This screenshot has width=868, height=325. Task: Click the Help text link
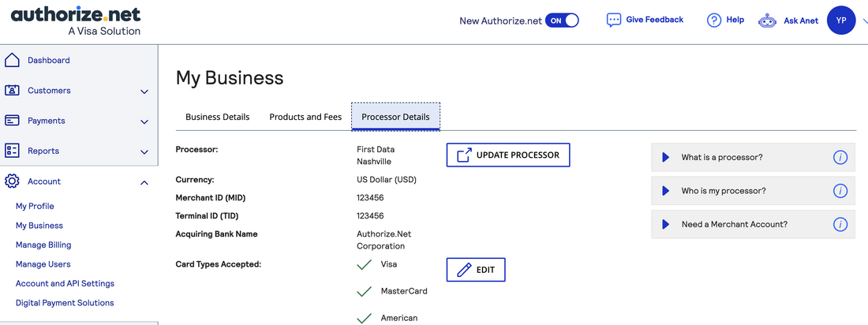(x=735, y=20)
